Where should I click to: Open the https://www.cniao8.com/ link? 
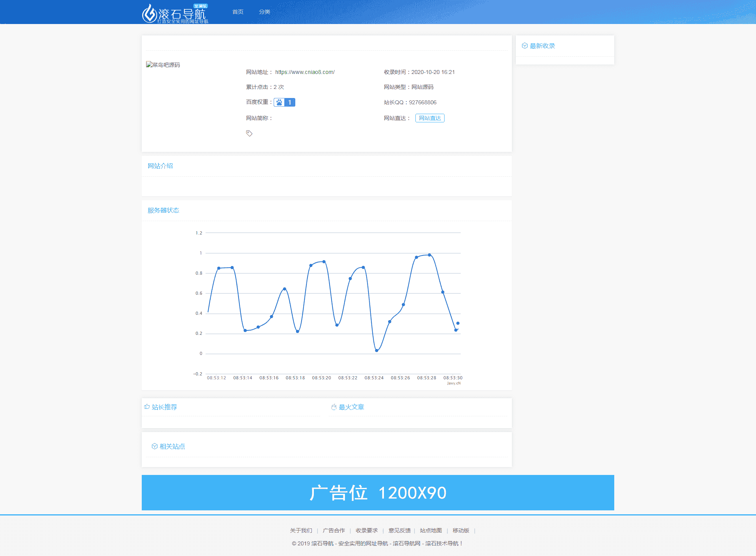coord(305,72)
